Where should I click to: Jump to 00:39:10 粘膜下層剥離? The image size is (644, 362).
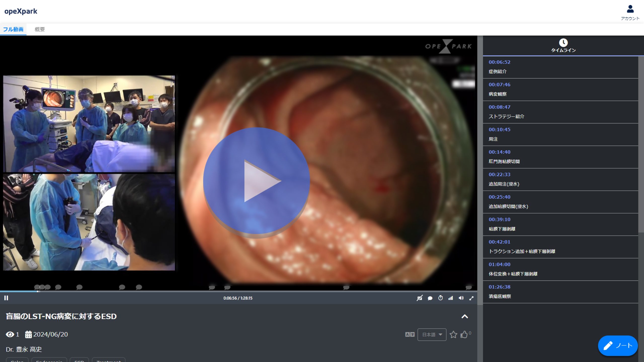560,224
